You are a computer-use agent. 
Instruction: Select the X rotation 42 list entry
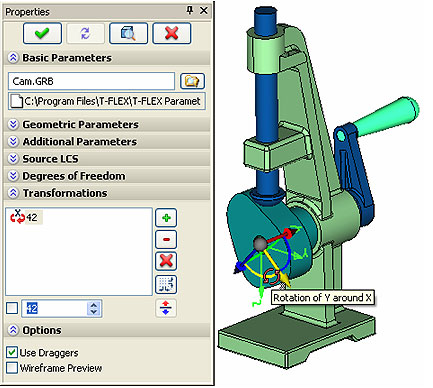(26, 217)
